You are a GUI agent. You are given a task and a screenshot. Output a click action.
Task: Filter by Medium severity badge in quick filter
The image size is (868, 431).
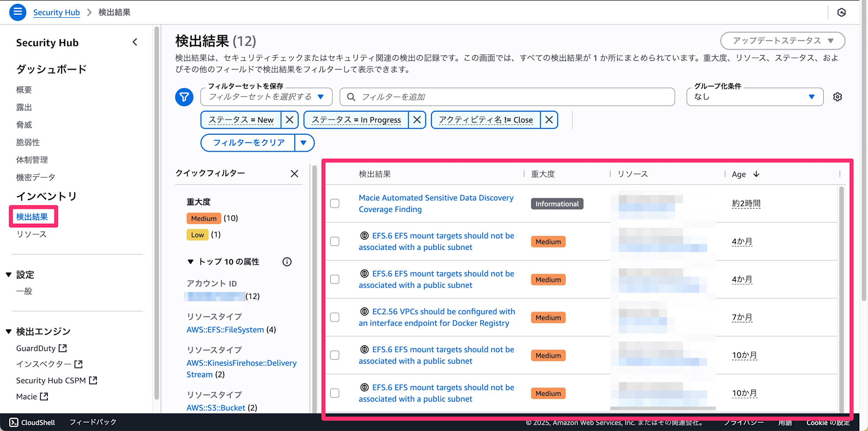(x=204, y=218)
